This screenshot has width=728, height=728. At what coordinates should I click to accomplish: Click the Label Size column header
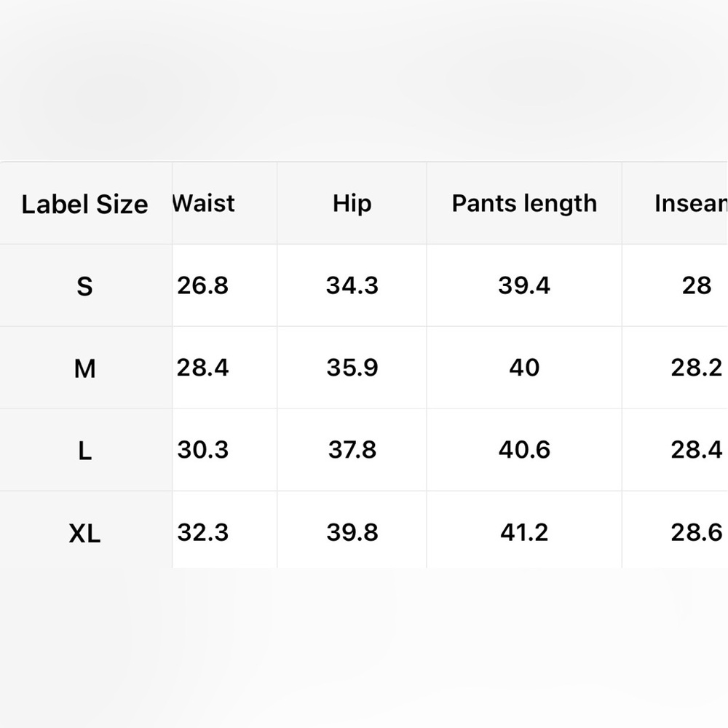pos(84,205)
